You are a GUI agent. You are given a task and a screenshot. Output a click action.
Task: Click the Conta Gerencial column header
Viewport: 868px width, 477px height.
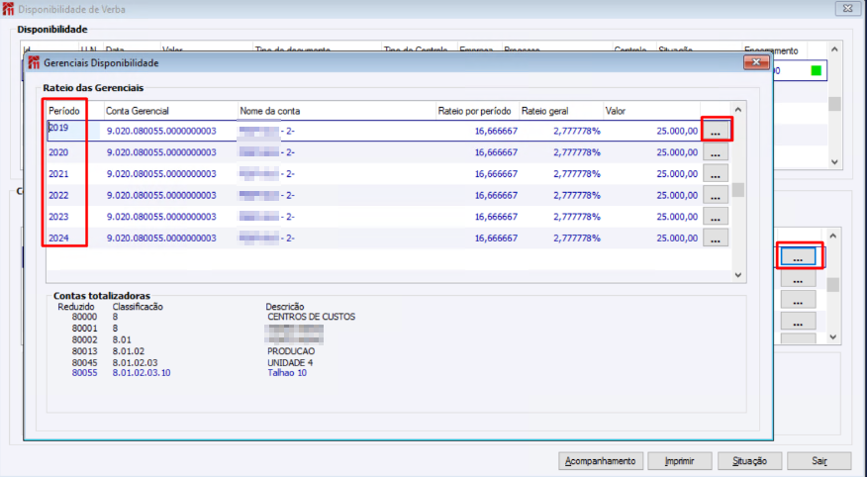tap(171, 111)
